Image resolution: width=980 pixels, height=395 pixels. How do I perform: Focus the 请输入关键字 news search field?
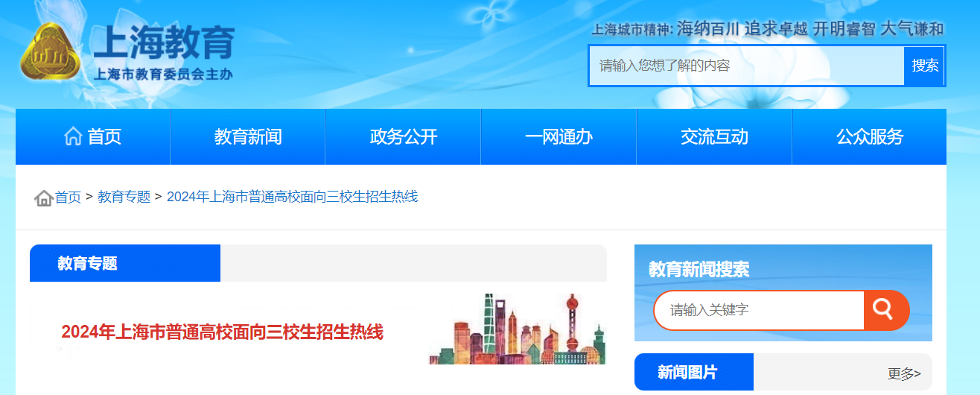tap(760, 310)
